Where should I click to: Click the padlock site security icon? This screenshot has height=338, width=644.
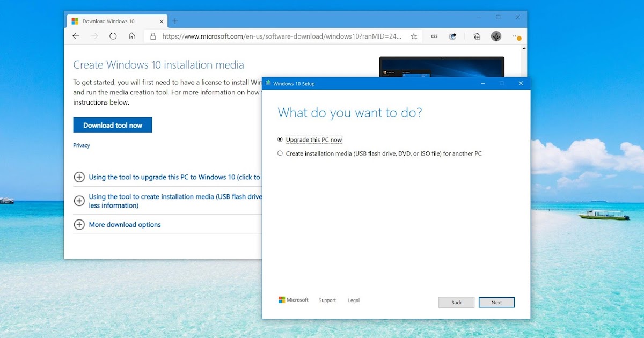tap(153, 36)
